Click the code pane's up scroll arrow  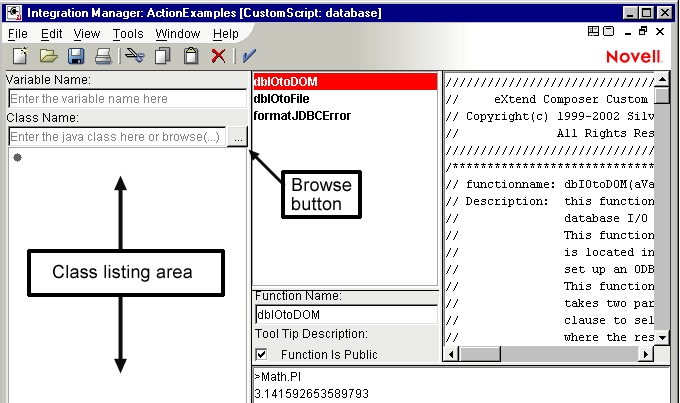[662, 79]
